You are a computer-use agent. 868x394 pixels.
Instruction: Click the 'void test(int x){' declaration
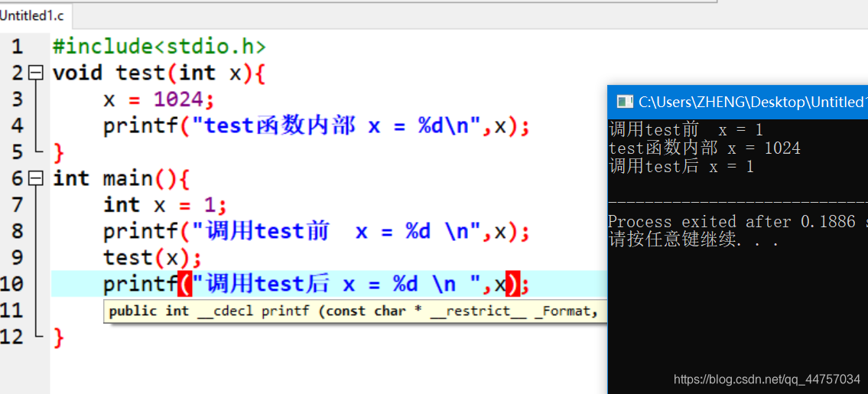pyautogui.click(x=159, y=73)
